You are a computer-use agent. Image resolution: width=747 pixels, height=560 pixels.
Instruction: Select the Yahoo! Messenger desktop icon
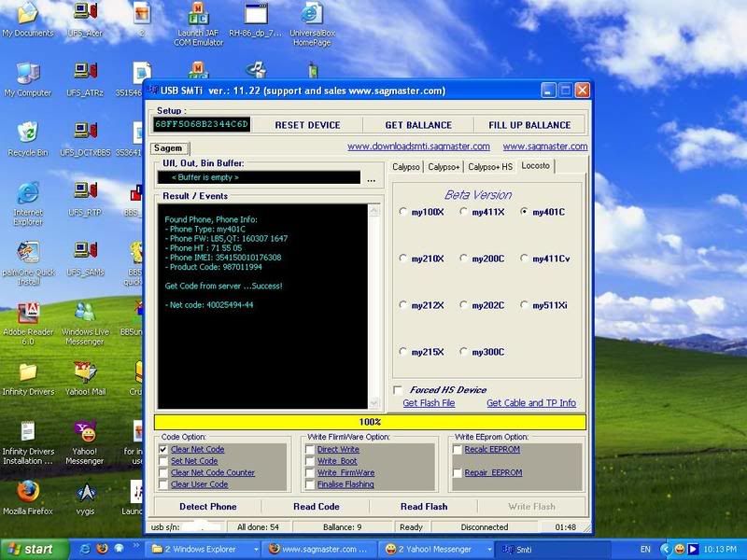coord(85,442)
